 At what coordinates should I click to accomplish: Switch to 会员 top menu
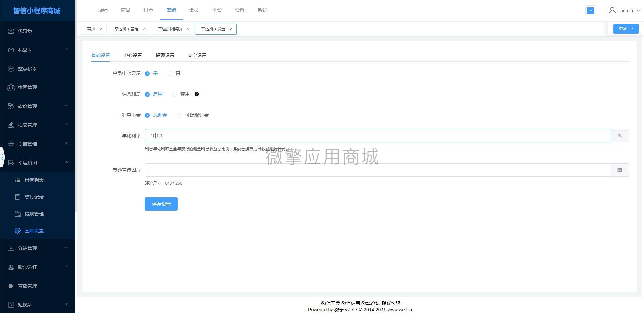194,10
